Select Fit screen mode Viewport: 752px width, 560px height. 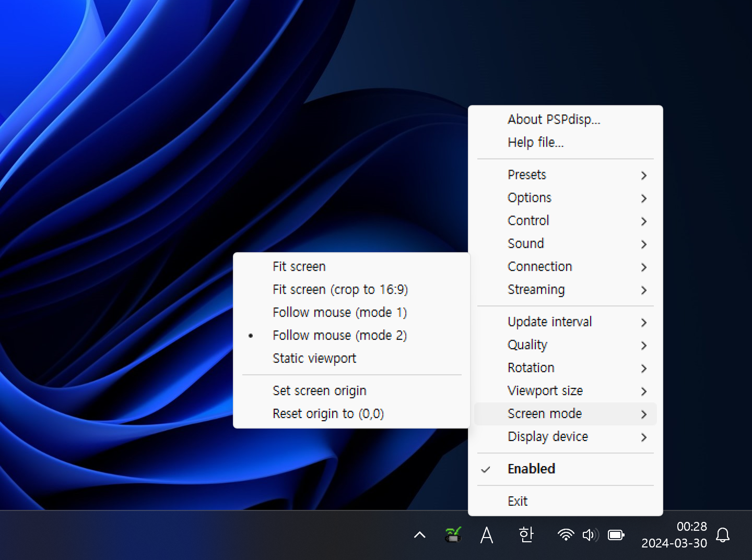coord(351,267)
